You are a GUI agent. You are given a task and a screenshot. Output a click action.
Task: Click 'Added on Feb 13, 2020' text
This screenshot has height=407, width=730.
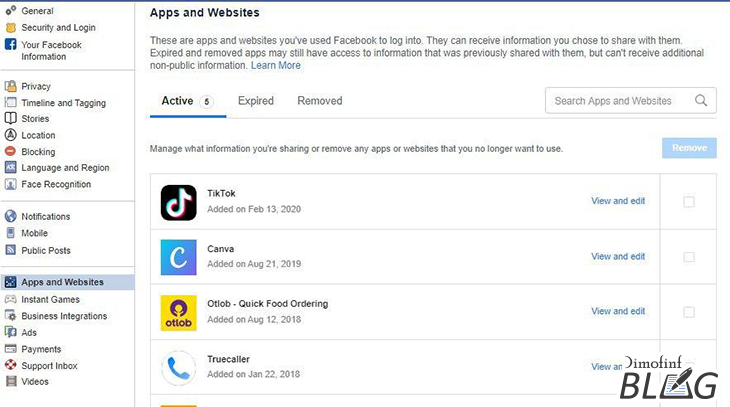coord(254,209)
